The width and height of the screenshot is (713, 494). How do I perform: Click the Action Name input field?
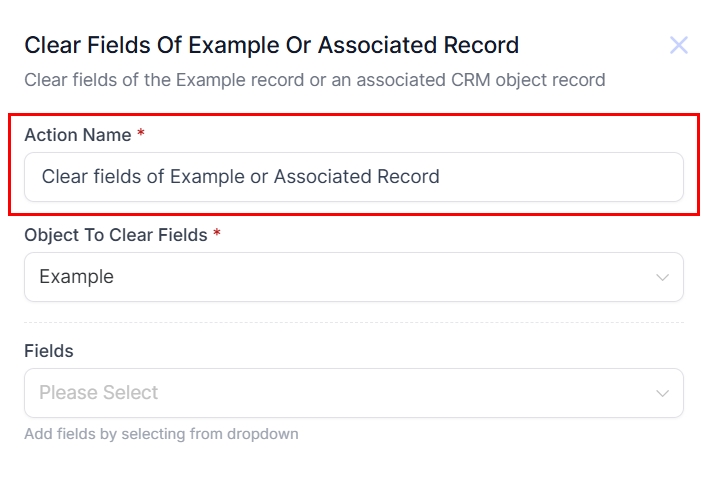pyautogui.click(x=354, y=177)
